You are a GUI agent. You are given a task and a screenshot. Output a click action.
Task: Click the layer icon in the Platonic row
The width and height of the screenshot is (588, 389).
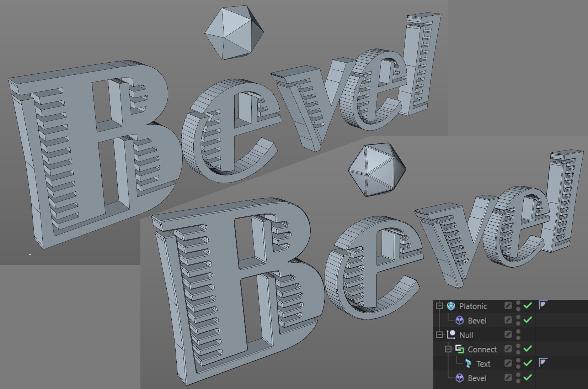pyautogui.click(x=508, y=305)
